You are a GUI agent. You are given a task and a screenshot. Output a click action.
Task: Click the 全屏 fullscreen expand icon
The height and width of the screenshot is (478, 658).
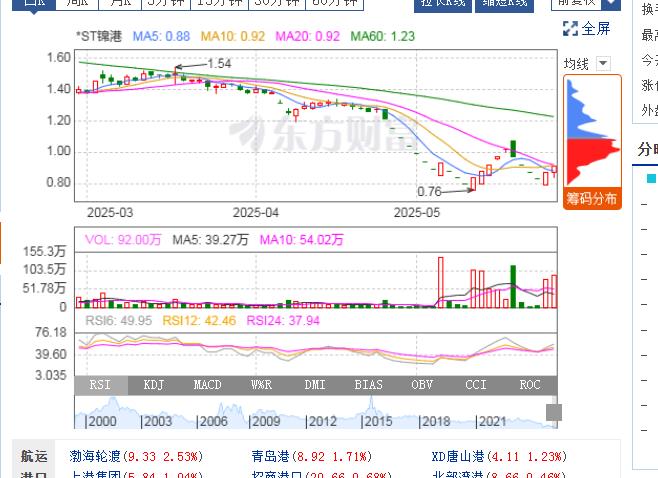(570, 29)
